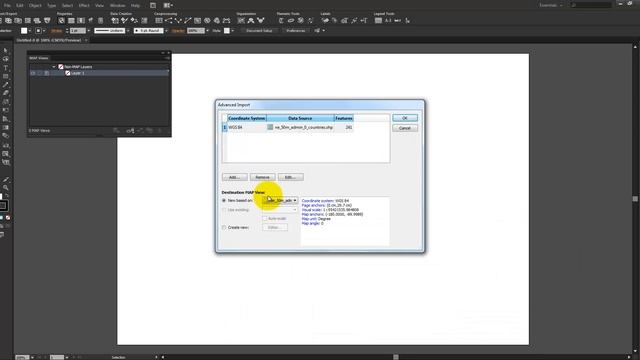This screenshot has width=640, height=360.
Task: Toggle lock column for Layer 1
Action: point(40,73)
